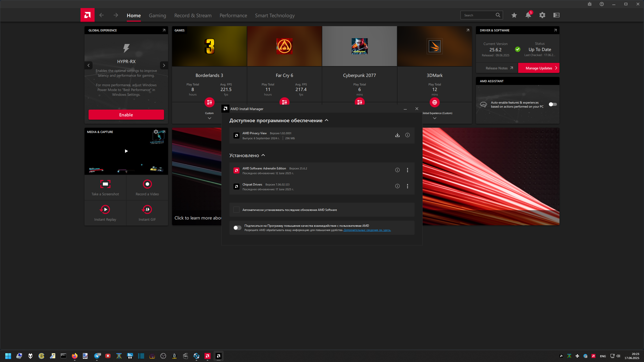This screenshot has height=362, width=644.
Task: Start Record a Video
Action: [147, 184]
